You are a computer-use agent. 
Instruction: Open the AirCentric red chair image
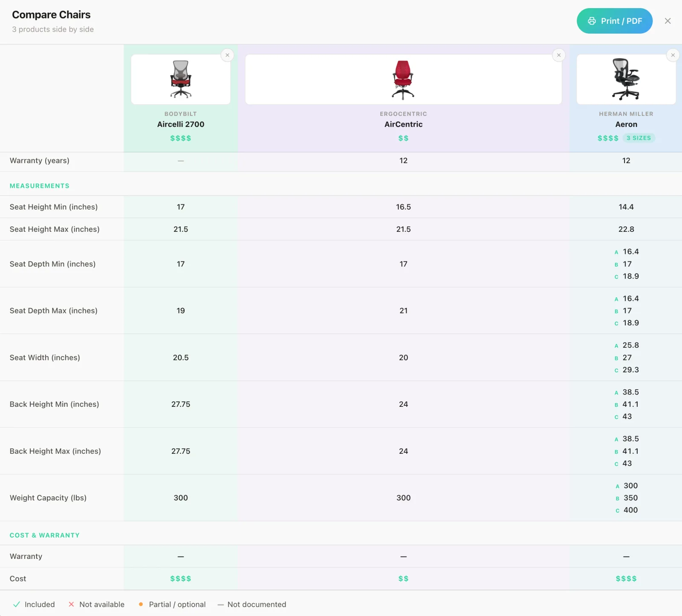click(403, 79)
